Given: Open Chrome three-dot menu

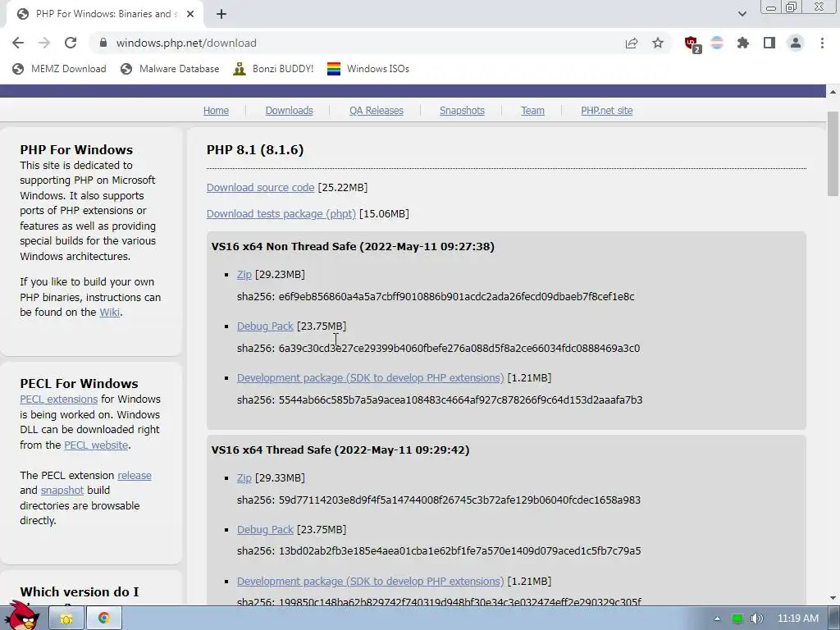Looking at the screenshot, I should pos(822,43).
